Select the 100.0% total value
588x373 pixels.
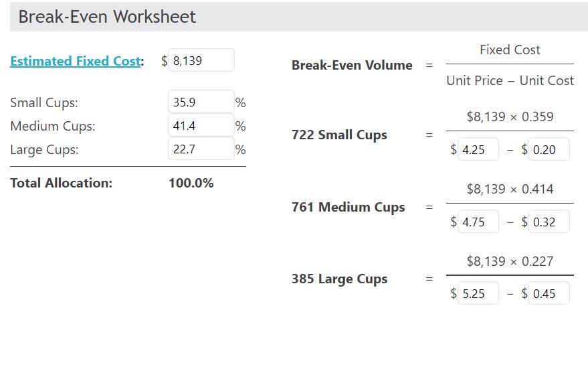[x=191, y=183]
